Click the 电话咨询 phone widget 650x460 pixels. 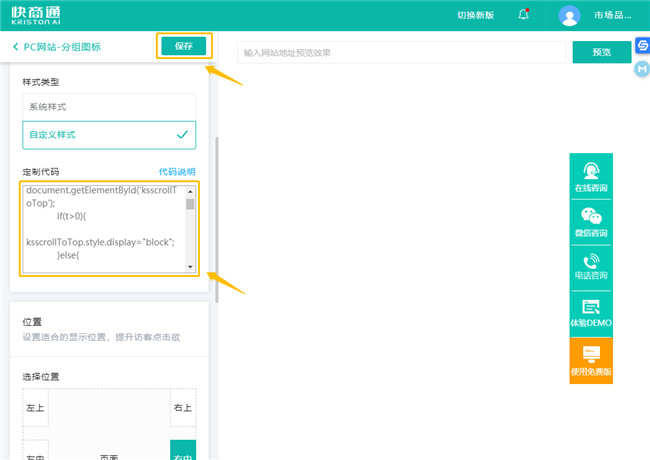point(591,268)
